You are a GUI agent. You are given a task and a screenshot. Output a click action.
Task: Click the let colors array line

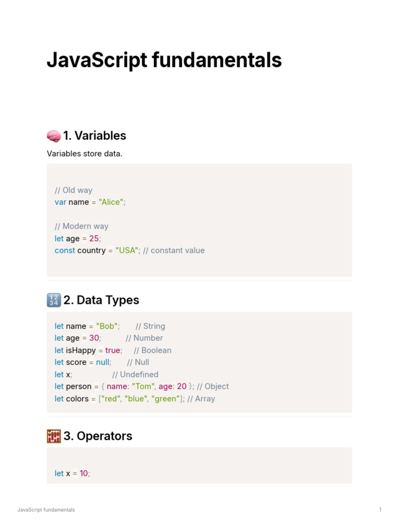pos(135,398)
